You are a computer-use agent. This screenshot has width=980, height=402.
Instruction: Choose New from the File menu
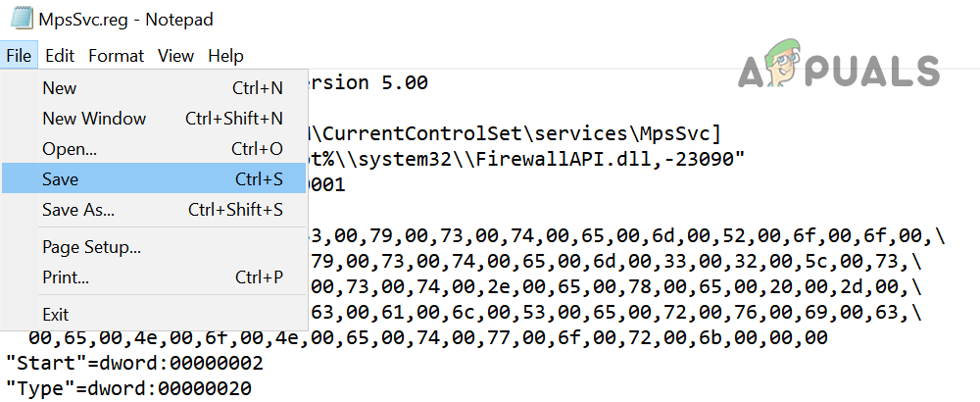click(60, 88)
